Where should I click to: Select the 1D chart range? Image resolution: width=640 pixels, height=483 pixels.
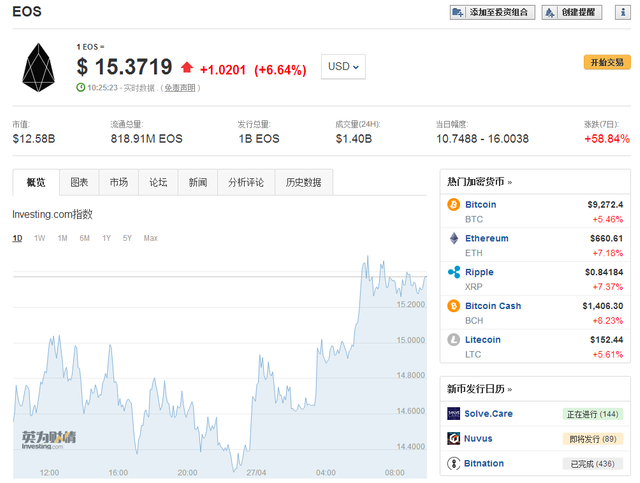pos(17,238)
